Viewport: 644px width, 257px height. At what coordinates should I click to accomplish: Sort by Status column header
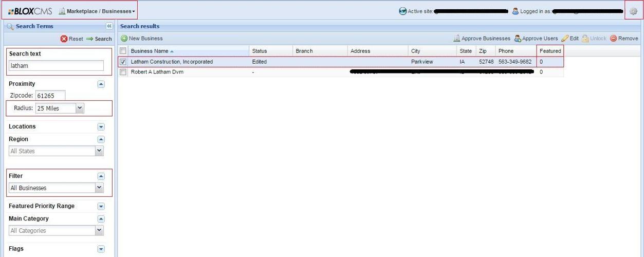pyautogui.click(x=270, y=51)
